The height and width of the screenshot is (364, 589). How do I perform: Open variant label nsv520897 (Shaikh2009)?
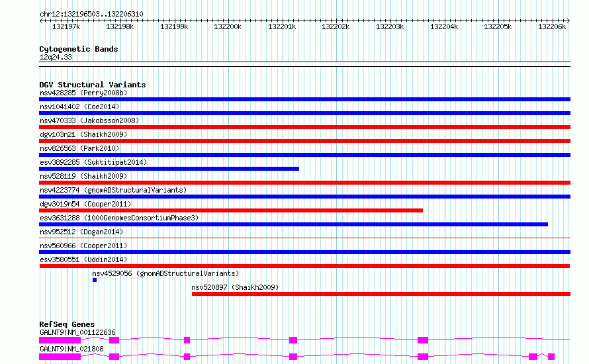click(235, 287)
